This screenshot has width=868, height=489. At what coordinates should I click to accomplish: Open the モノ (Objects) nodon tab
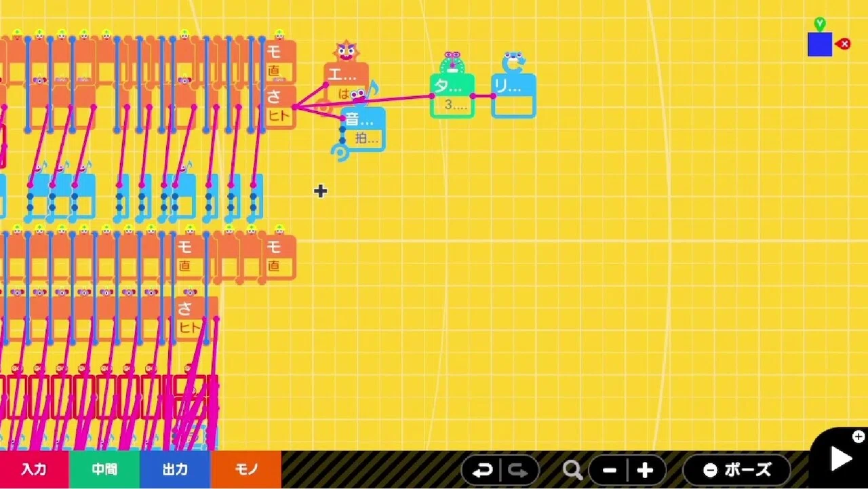tap(246, 469)
